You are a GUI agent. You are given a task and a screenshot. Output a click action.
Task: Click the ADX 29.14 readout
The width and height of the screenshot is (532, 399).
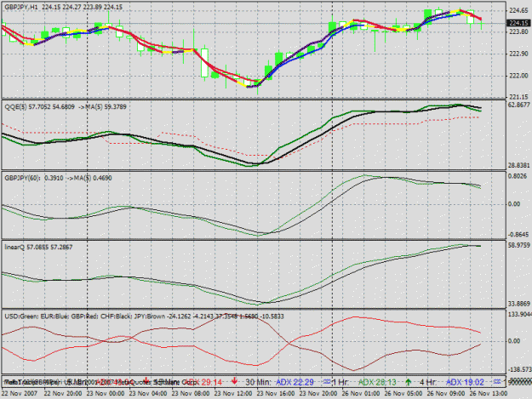204,382
